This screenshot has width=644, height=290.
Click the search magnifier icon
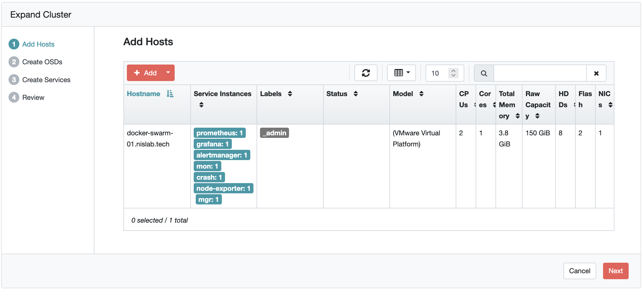coord(484,73)
